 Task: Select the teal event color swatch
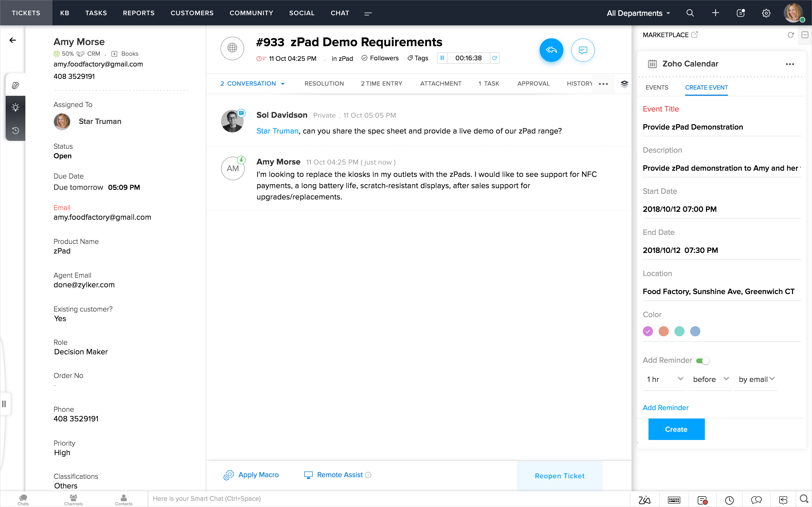(679, 331)
